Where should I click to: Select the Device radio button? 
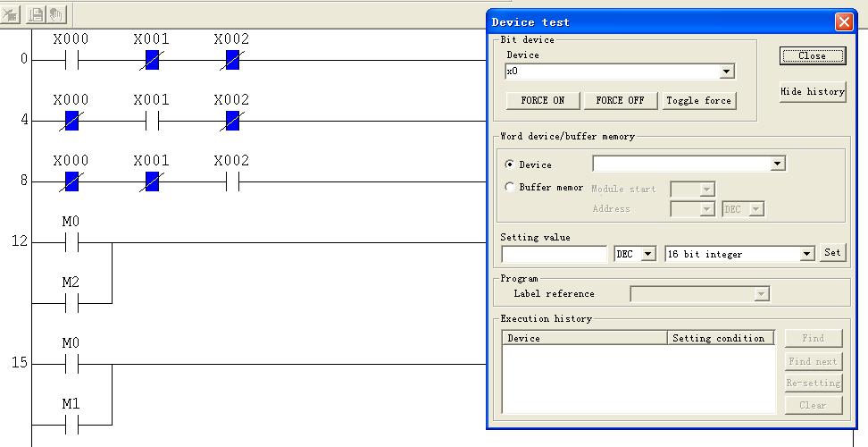(x=510, y=164)
